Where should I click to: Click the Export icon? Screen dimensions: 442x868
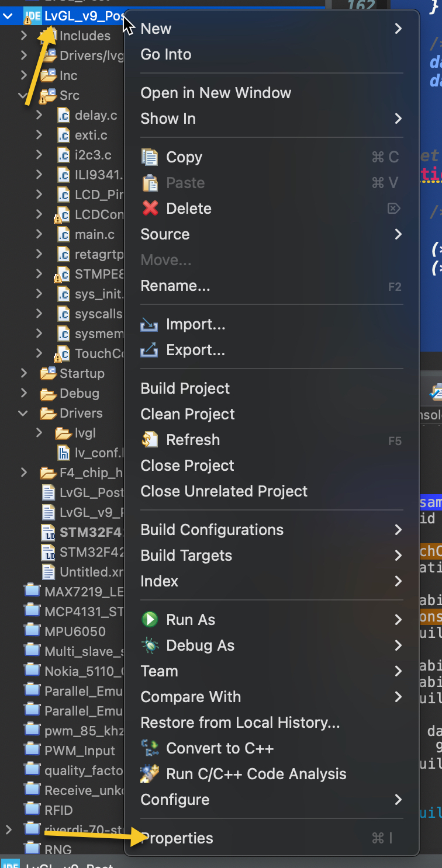tap(150, 350)
